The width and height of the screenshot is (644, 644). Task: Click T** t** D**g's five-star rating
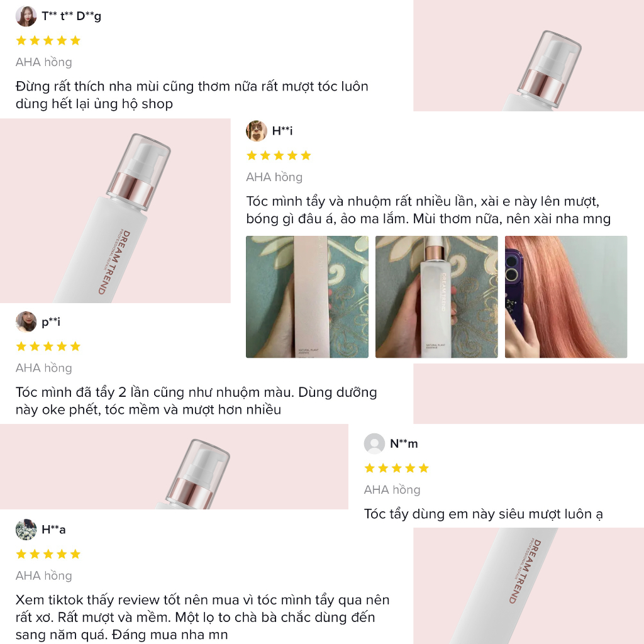48,41
